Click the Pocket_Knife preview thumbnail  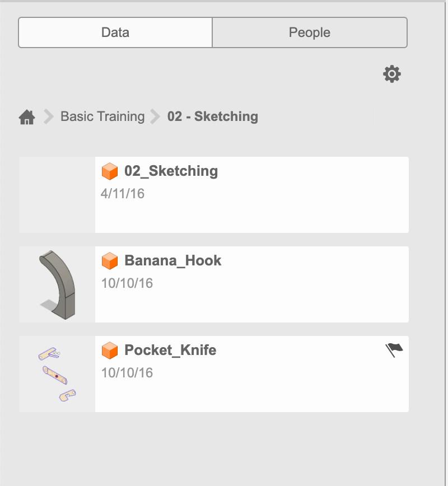click(56, 373)
